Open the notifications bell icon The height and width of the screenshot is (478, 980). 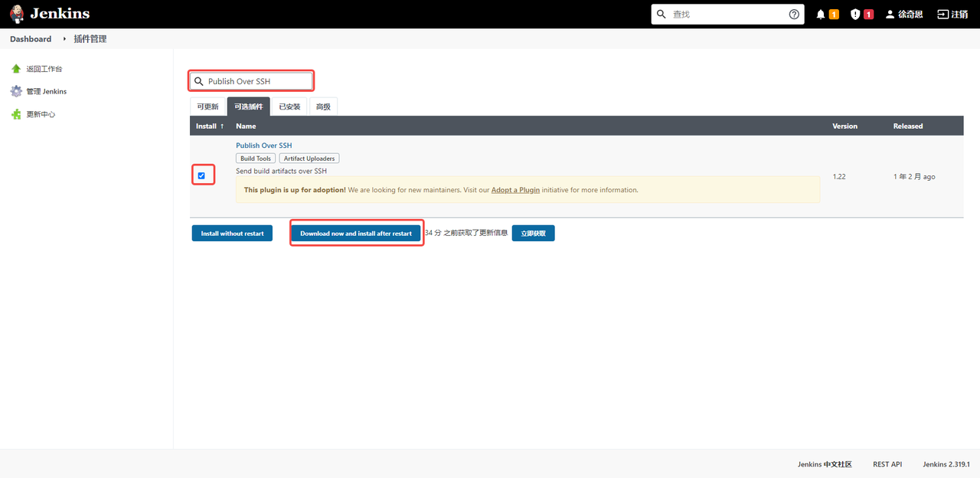click(x=822, y=13)
